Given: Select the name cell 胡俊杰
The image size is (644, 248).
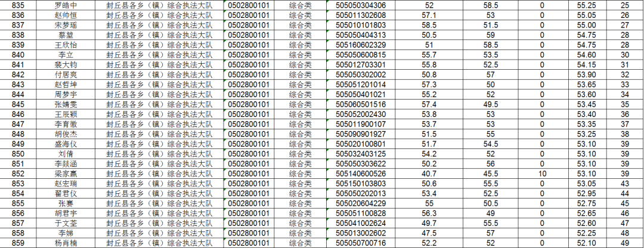Looking at the screenshot, I should pos(66,134).
